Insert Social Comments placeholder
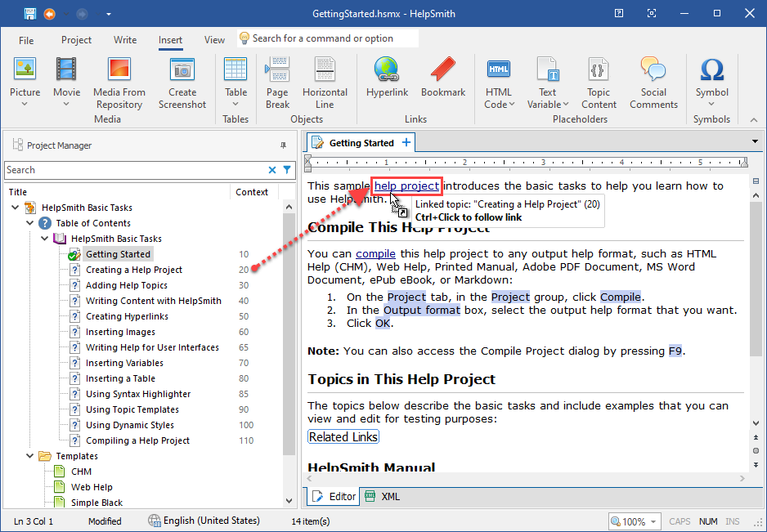 click(653, 83)
